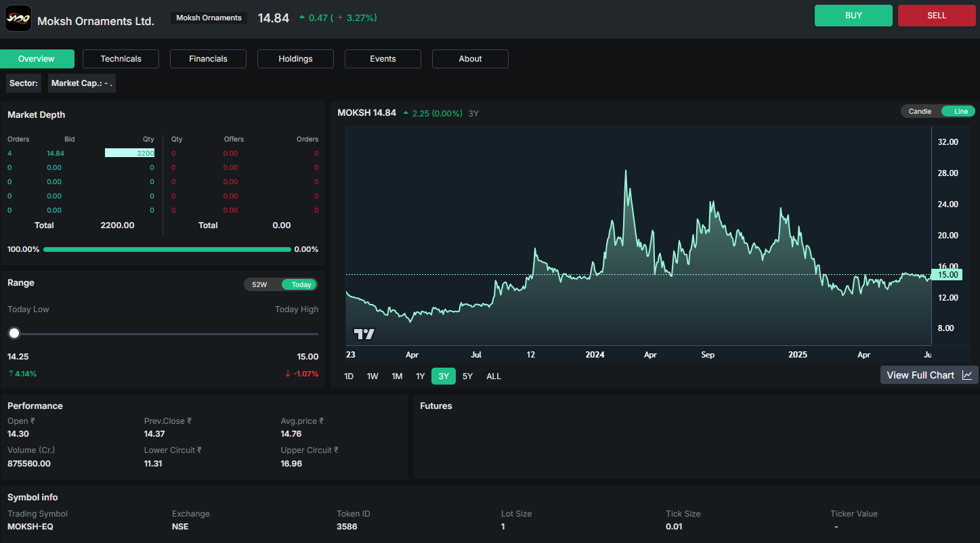
Task: Click the Tick Size value 0.01
Action: (x=674, y=526)
